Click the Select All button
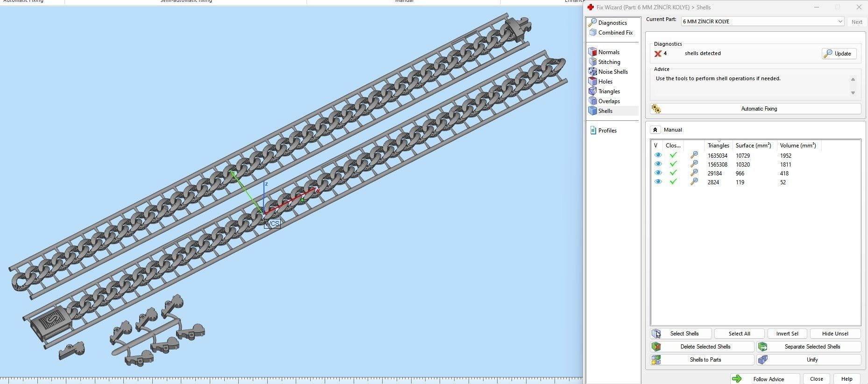The image size is (868, 384). pyautogui.click(x=740, y=334)
